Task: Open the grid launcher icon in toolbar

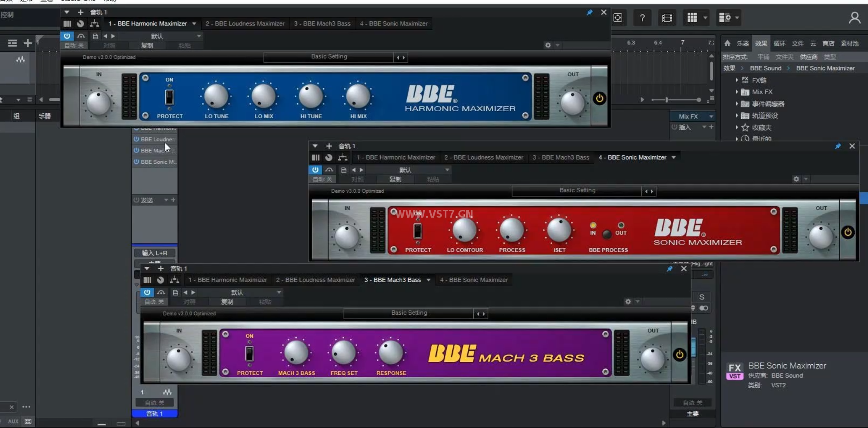Action: [692, 17]
